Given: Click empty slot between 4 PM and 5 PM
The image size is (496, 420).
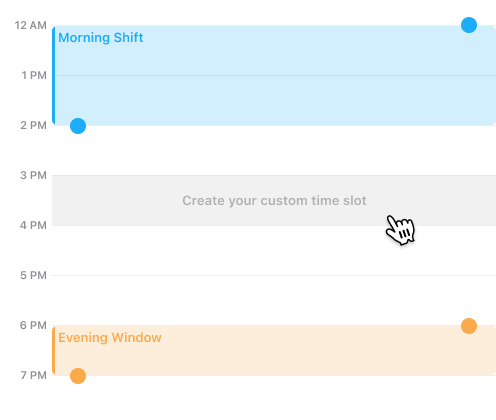Looking at the screenshot, I should [x=274, y=251].
